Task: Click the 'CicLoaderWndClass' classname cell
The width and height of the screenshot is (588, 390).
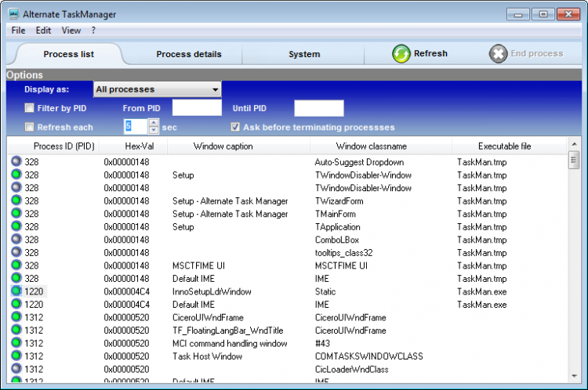Action: point(351,369)
